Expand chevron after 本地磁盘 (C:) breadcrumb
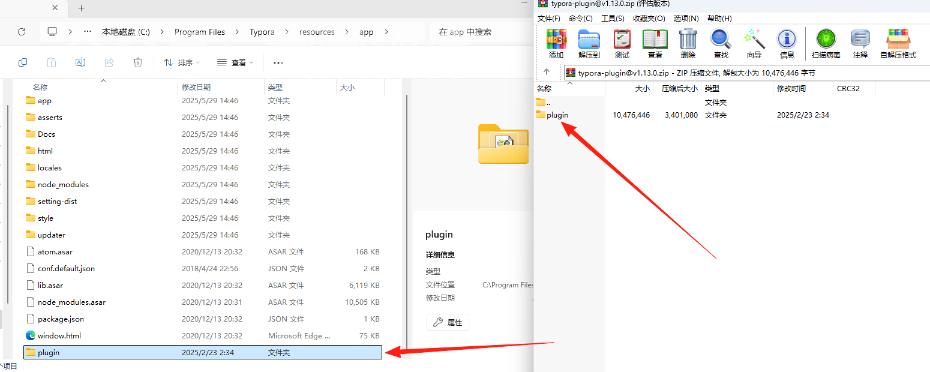 (161, 32)
